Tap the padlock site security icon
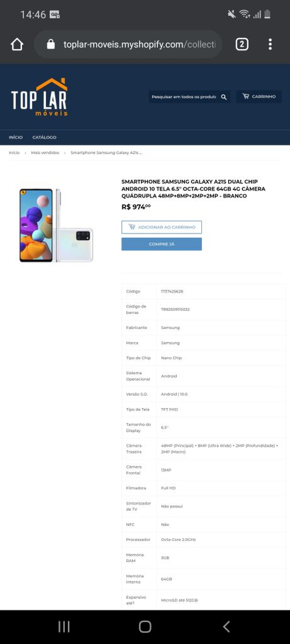The width and height of the screenshot is (290, 644). [51, 45]
